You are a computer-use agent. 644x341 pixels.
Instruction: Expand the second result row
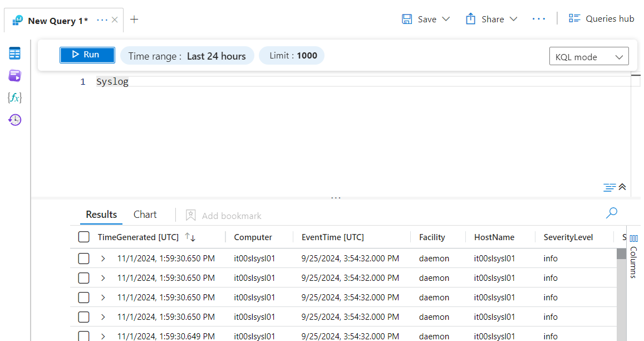click(x=103, y=278)
